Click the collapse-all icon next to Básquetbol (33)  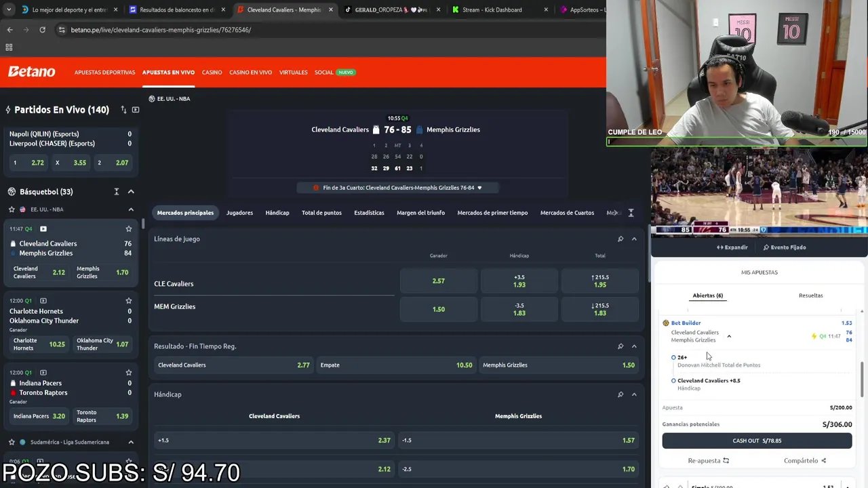[x=117, y=192]
